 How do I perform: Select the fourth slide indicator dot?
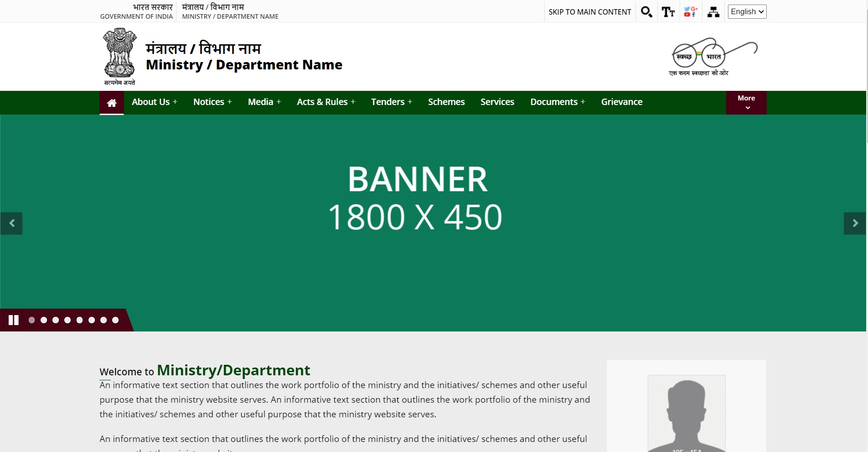(68, 320)
